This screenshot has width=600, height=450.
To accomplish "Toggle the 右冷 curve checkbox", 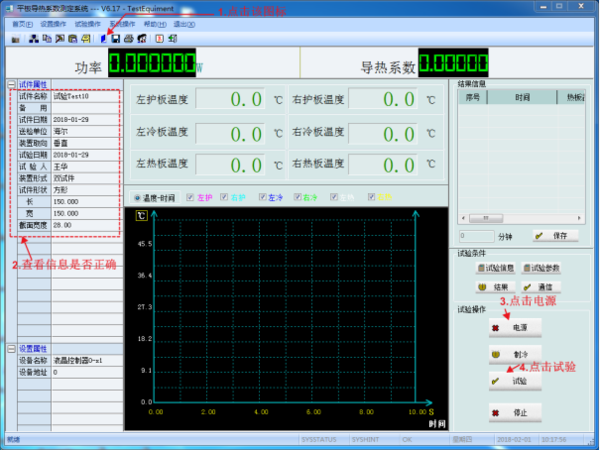I will [297, 197].
